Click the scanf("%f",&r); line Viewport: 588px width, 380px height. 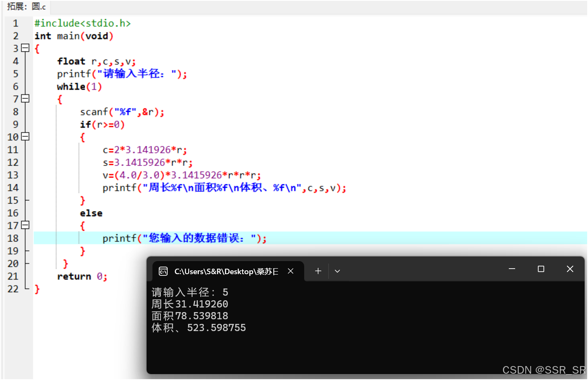coord(122,112)
